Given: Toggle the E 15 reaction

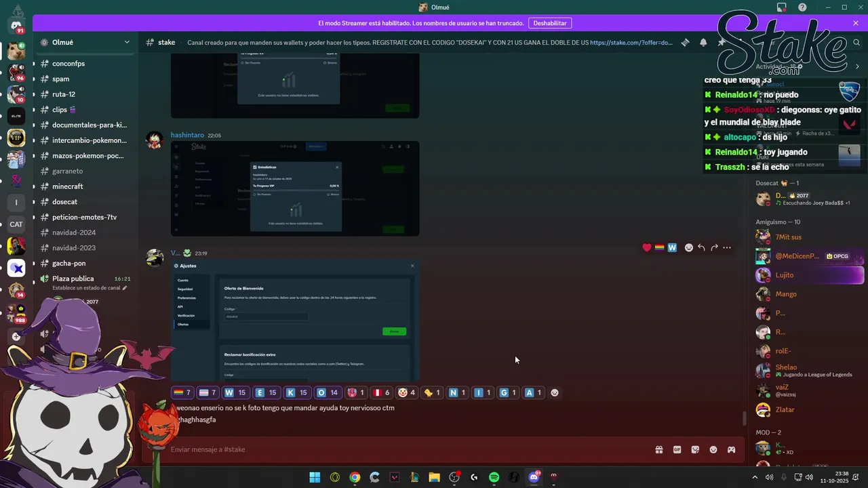Looking at the screenshot, I should point(266,392).
